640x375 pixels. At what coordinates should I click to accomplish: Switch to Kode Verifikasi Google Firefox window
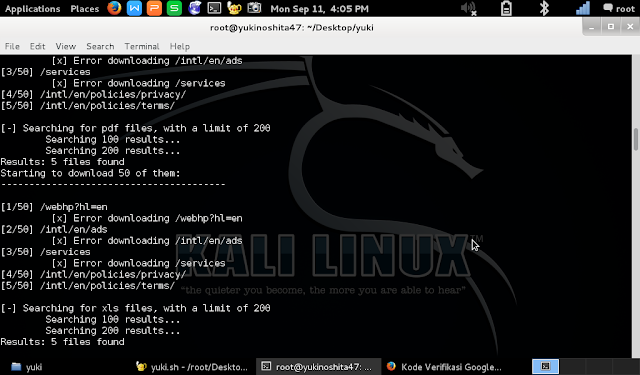(444, 367)
